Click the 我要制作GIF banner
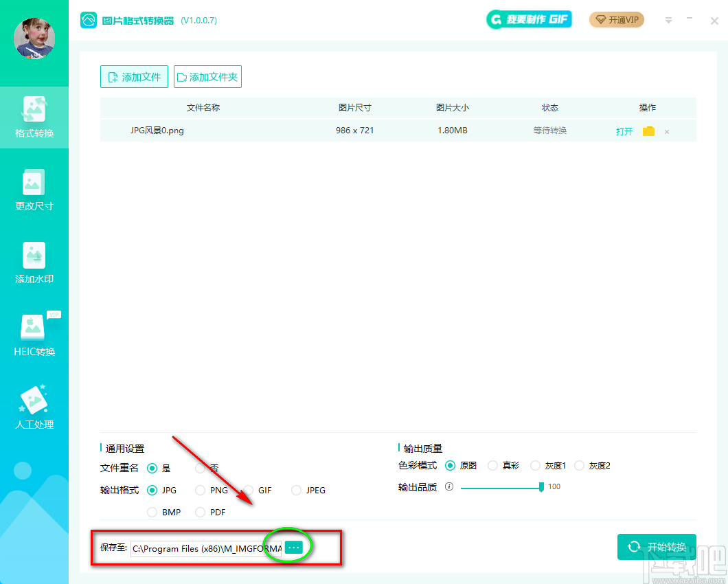The image size is (728, 584). pos(529,19)
